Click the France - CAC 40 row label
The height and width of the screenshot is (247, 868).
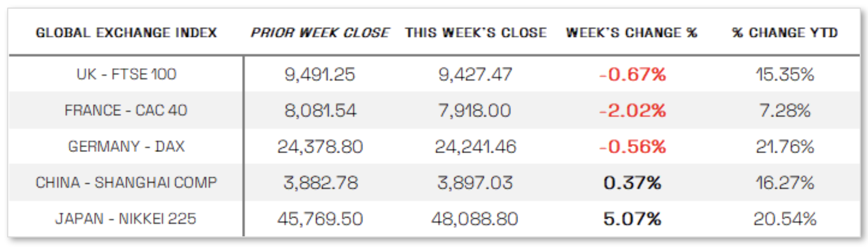[x=126, y=110]
